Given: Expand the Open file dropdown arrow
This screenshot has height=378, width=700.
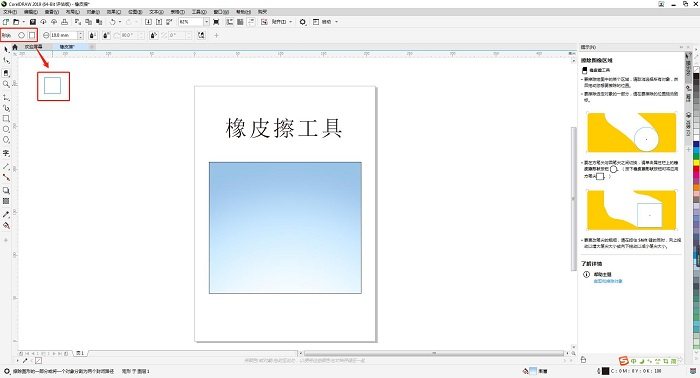Looking at the screenshot, I should (23, 22).
